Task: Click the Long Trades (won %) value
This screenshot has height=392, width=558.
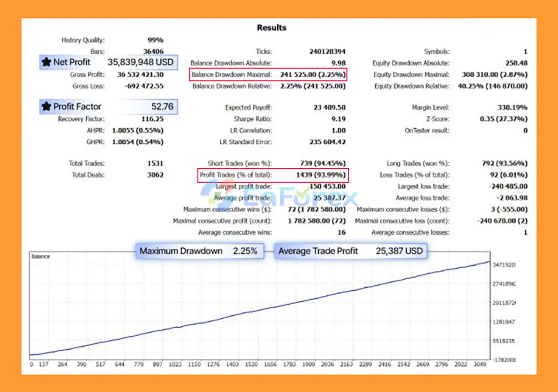Action: [505, 163]
